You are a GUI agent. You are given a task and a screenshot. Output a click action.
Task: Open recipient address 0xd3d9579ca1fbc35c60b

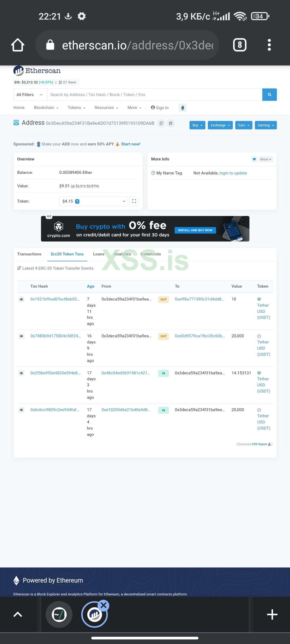(200, 336)
